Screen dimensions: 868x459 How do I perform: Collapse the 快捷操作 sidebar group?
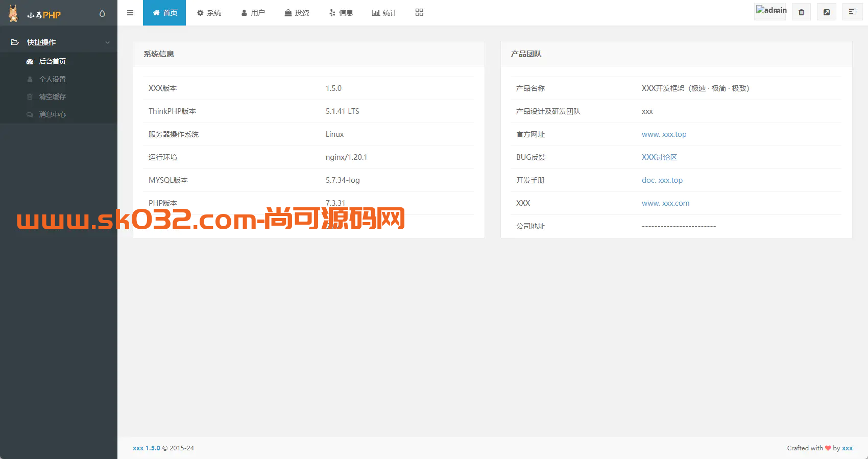pos(107,42)
